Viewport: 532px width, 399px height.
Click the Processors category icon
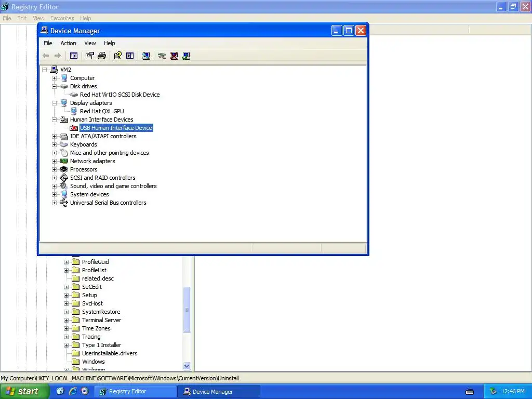point(64,169)
